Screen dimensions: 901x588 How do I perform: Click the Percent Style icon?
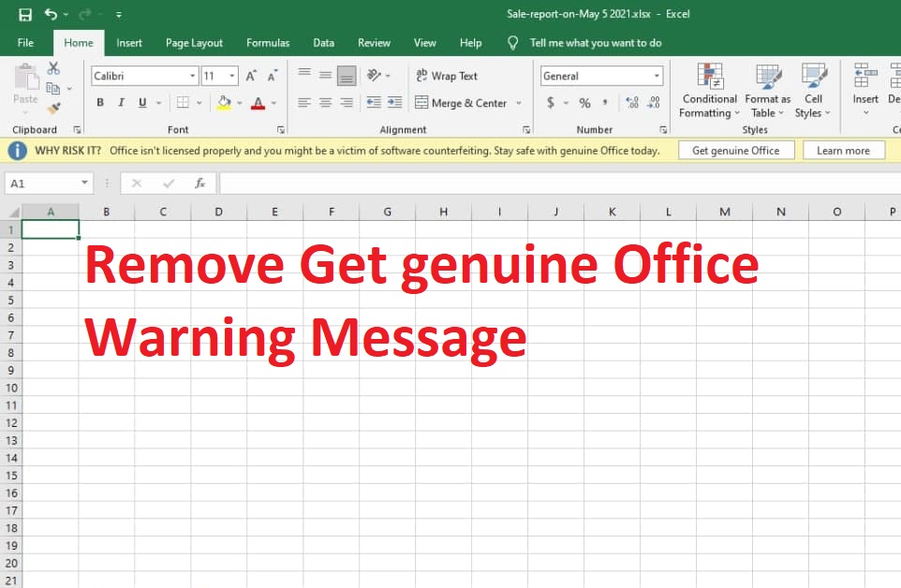(x=585, y=103)
